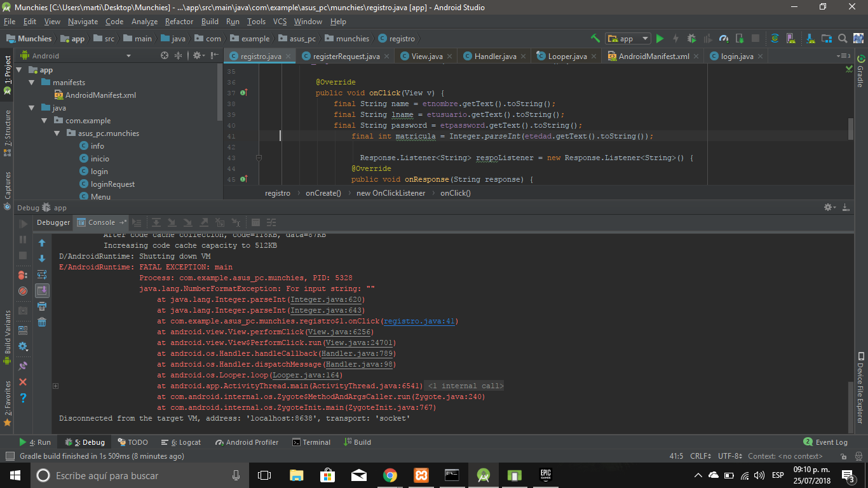Open Windows notification center icon
The image size is (868, 488).
848,475
